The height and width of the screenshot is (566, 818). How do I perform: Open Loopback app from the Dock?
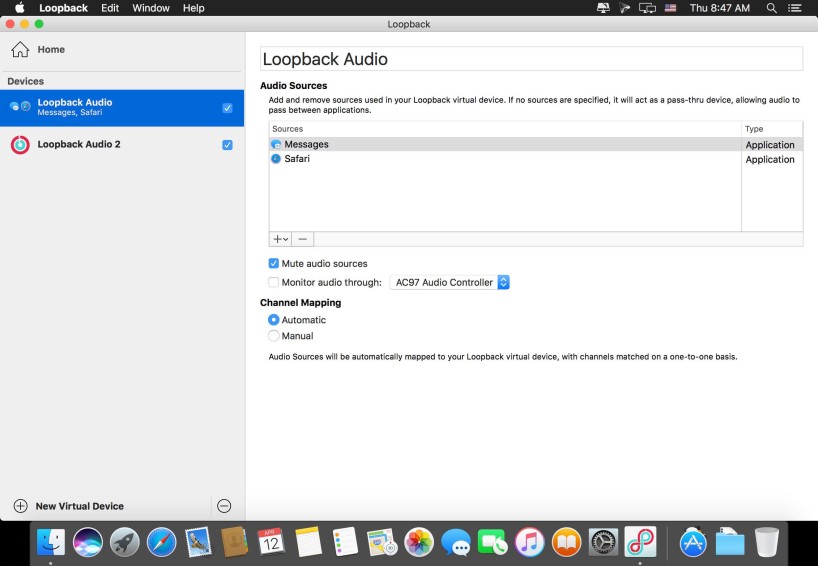pyautogui.click(x=640, y=542)
